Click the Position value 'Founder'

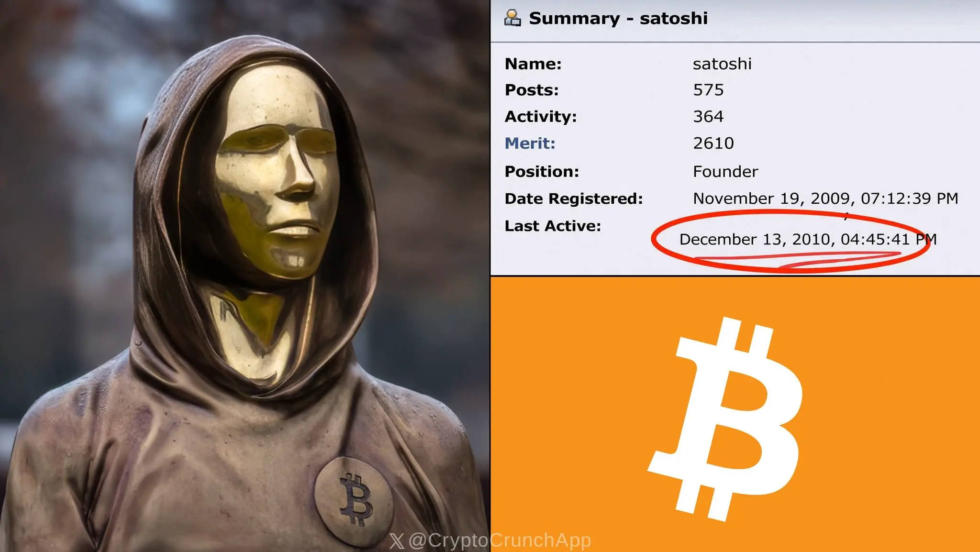(725, 171)
